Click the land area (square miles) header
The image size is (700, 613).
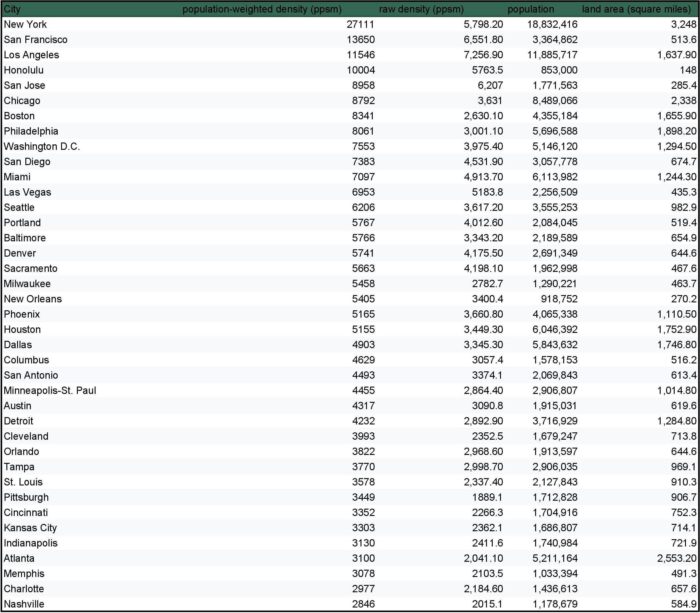click(636, 9)
